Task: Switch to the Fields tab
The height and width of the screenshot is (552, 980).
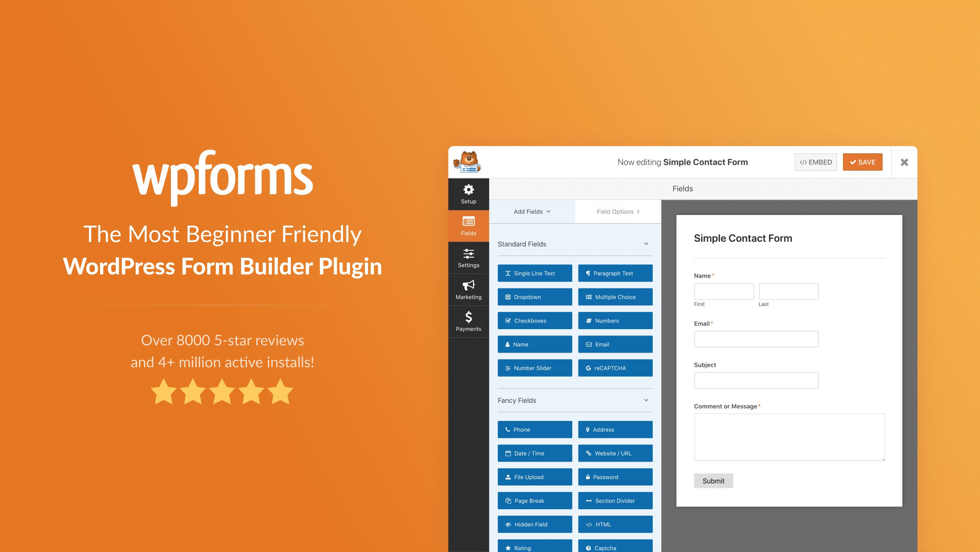Action: [x=468, y=225]
